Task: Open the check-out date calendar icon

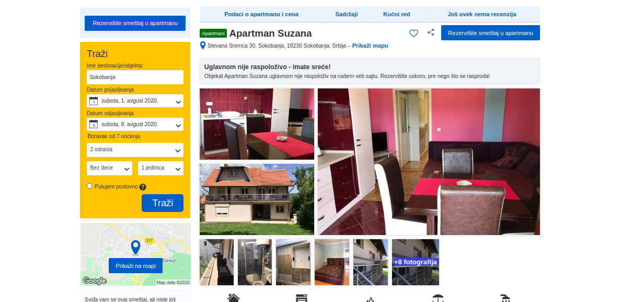Action: [x=94, y=125]
